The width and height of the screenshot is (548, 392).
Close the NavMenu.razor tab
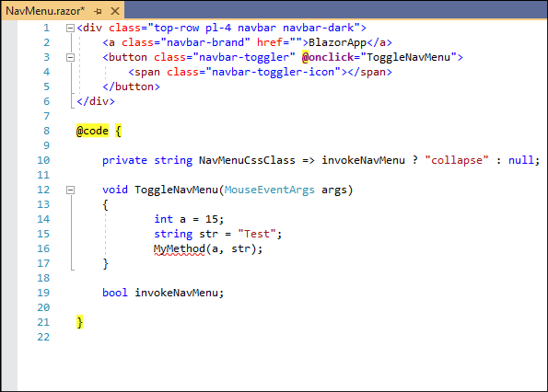115,11
